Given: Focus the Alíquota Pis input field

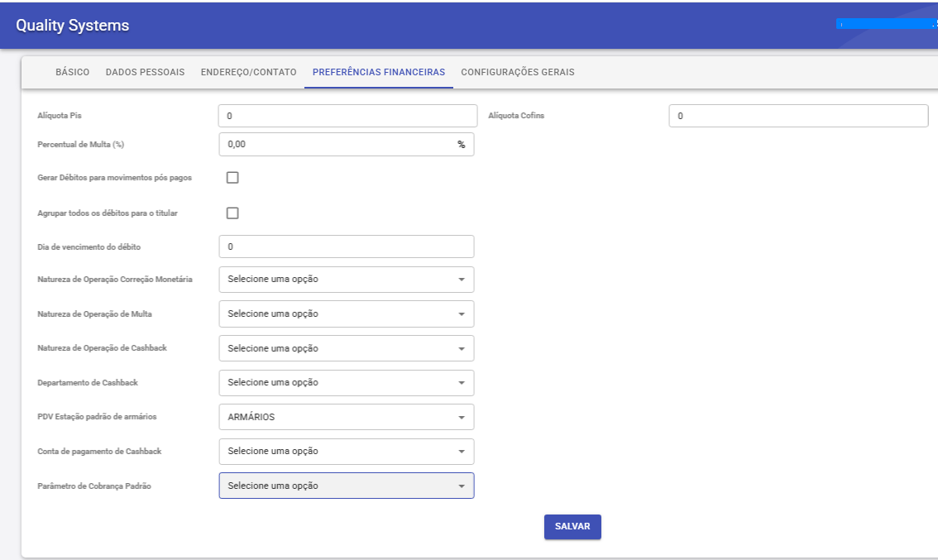Looking at the screenshot, I should pyautogui.click(x=347, y=116).
